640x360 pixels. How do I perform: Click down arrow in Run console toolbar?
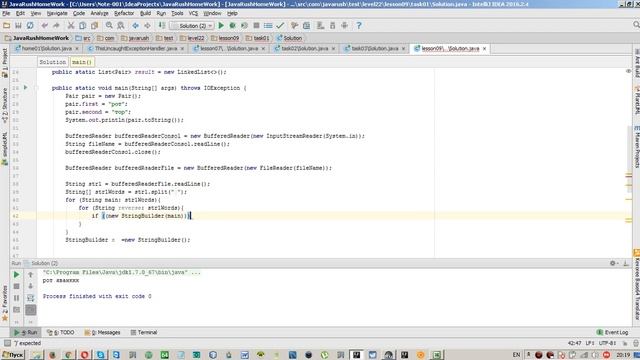[x=31, y=287]
